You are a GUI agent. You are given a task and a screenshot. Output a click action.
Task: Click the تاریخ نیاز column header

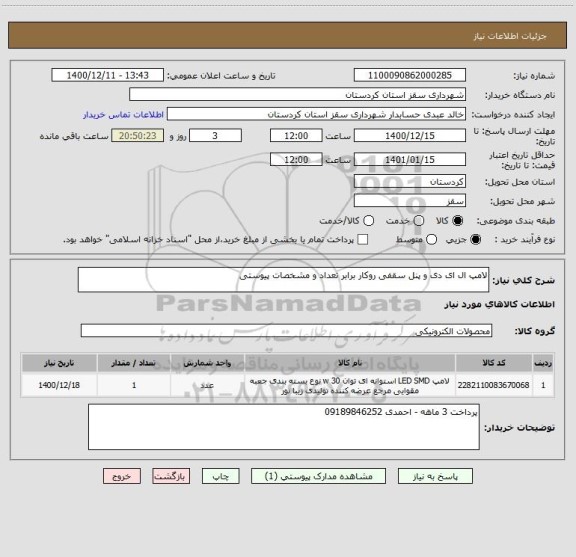pyautogui.click(x=59, y=363)
